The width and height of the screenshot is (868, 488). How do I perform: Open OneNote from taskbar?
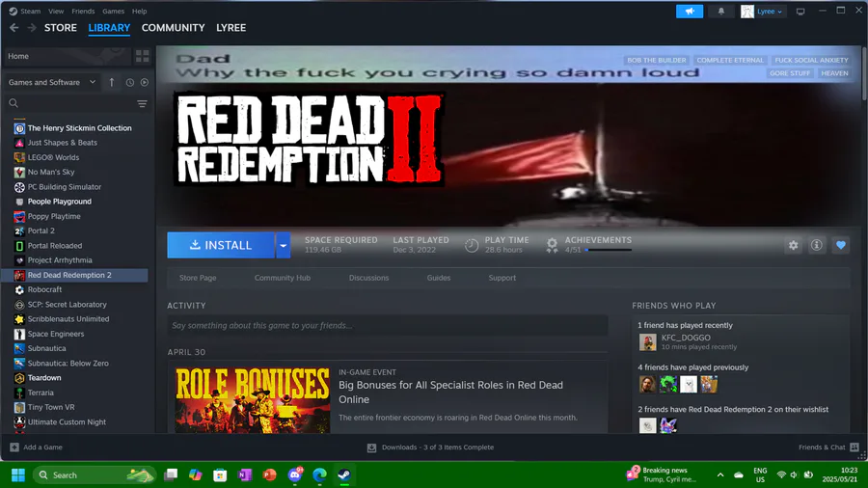(245, 474)
